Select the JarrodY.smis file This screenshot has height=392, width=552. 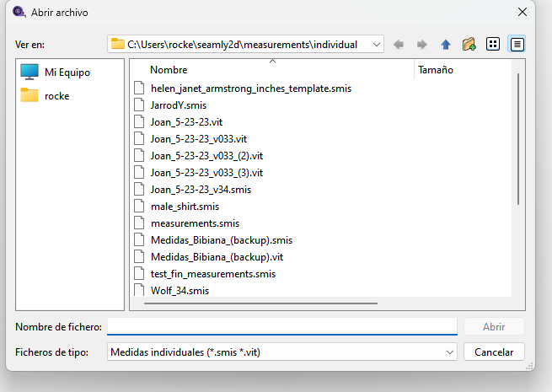click(x=178, y=105)
